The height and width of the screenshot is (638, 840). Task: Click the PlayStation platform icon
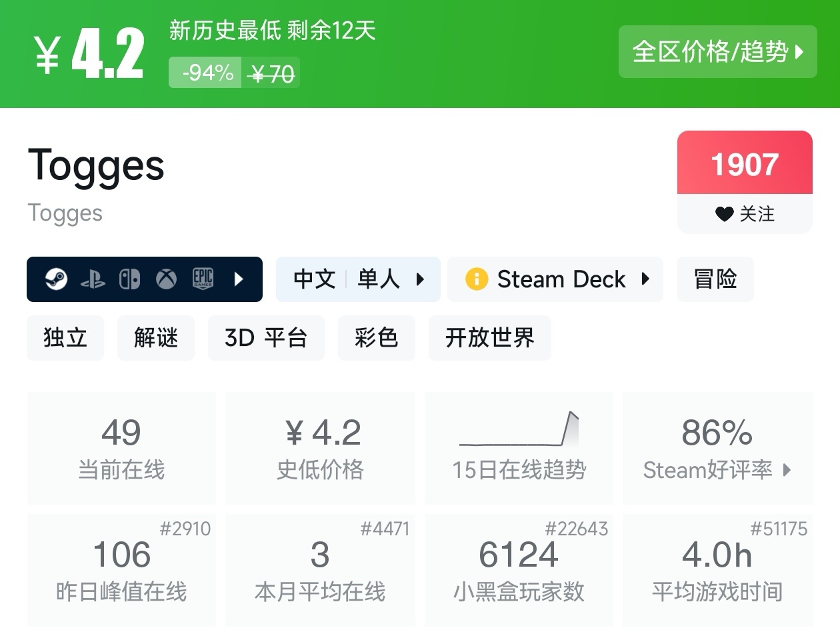click(93, 279)
